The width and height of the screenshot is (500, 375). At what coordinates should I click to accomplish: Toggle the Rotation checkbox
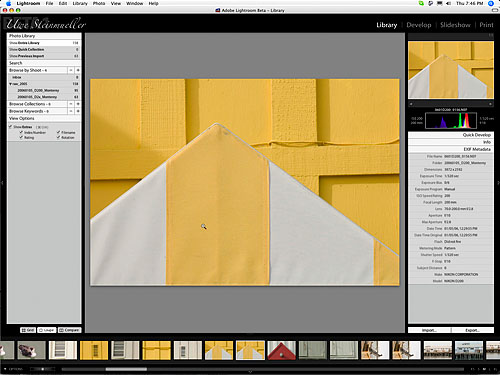(x=58, y=137)
